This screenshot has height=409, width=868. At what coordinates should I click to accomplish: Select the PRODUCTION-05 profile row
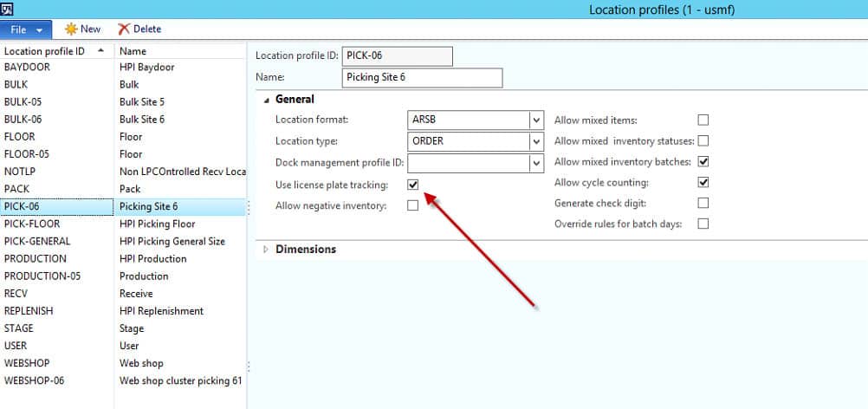tap(123, 276)
